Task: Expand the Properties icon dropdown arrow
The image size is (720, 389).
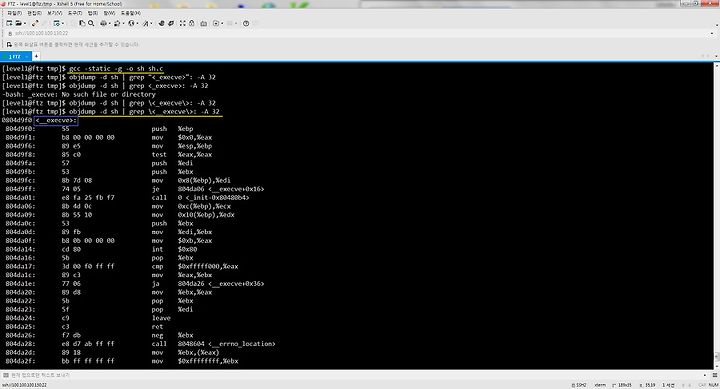Action: tap(63, 23)
